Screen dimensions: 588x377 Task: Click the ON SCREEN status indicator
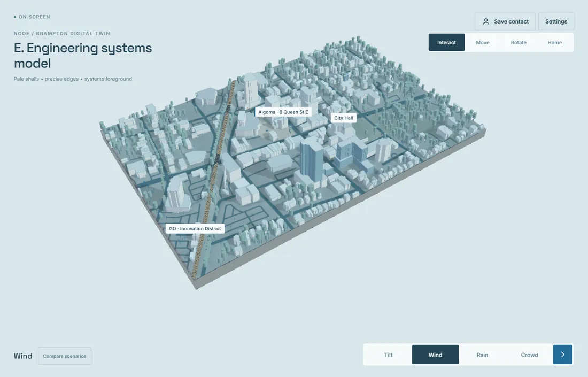pyautogui.click(x=32, y=17)
